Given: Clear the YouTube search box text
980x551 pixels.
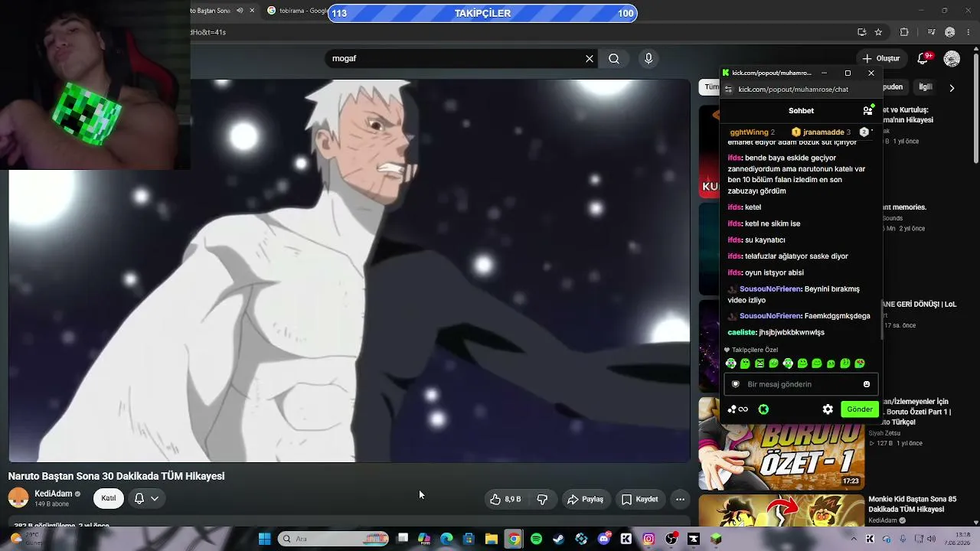Looking at the screenshot, I should click(590, 58).
